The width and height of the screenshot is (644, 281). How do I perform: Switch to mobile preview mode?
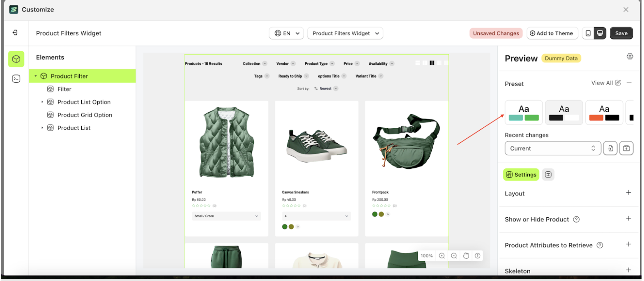pos(588,33)
